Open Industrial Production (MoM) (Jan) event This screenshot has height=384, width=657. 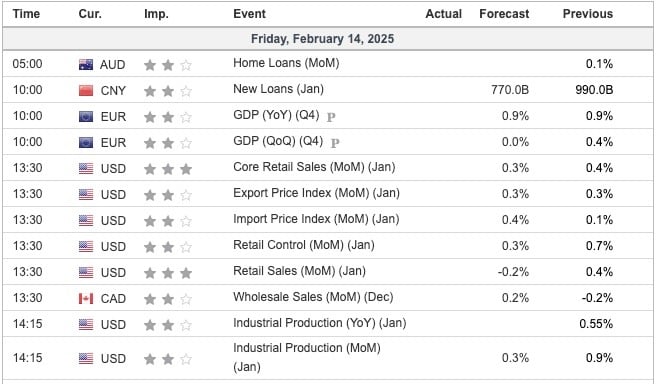click(307, 357)
